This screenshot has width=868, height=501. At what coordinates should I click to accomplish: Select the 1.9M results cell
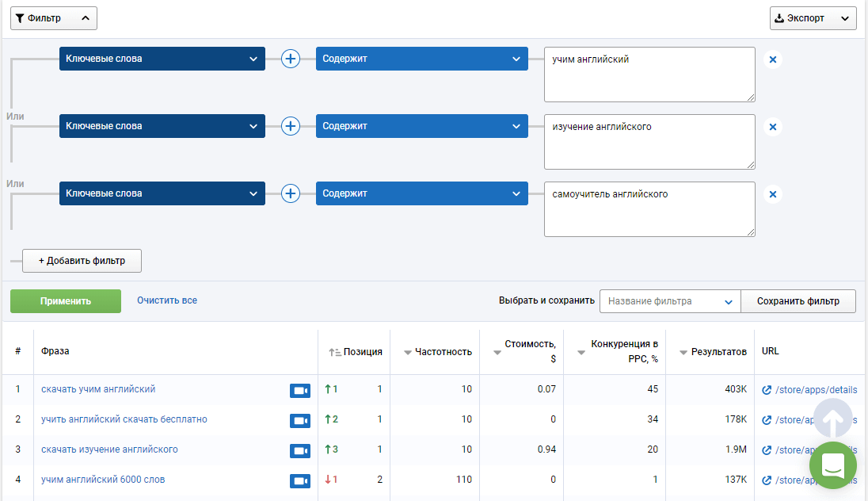[737, 449]
